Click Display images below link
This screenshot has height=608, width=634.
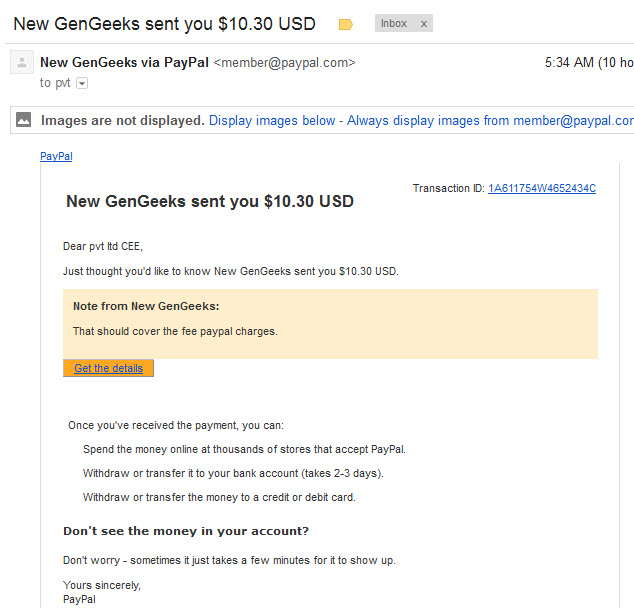tap(272, 120)
